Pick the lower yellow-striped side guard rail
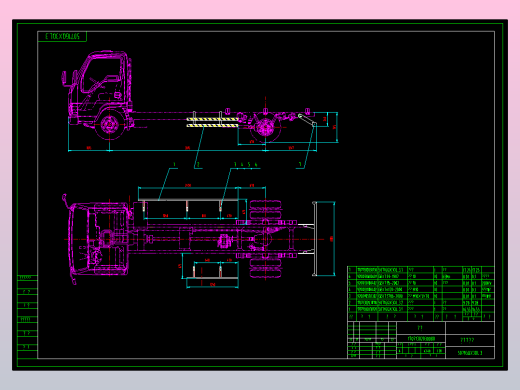This screenshot has height=390, width=520. click(212, 126)
